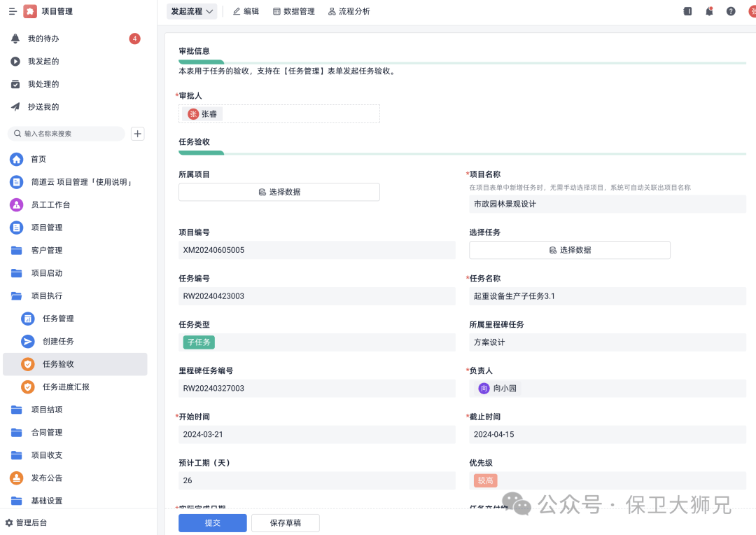Select 任务进度汇报 in the sidebar

click(66, 387)
